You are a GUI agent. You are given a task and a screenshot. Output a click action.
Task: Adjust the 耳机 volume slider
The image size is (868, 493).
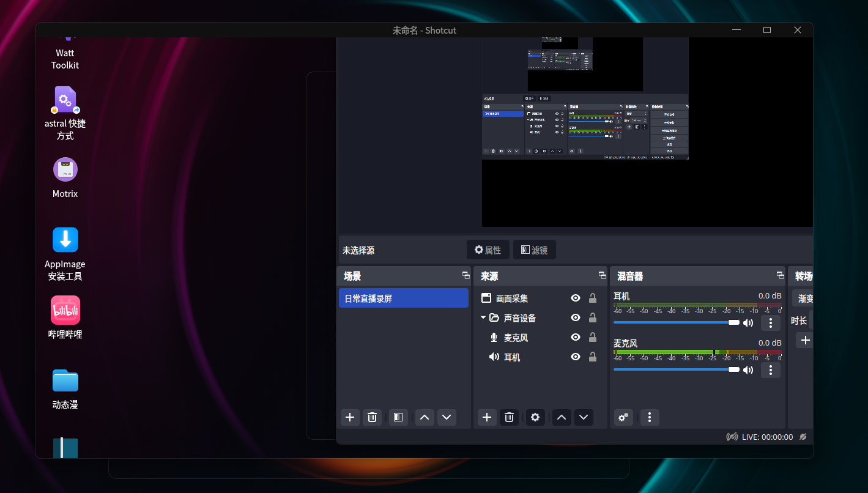click(677, 322)
